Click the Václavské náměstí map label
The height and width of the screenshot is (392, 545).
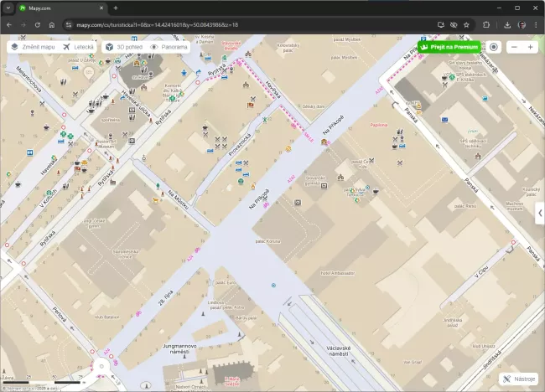pos(345,352)
